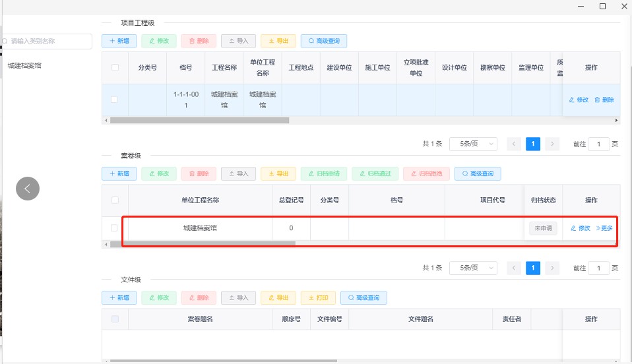632x364 pixels.
Task: Open 高级查询 in the 案卷级 section
Action: [x=478, y=173]
